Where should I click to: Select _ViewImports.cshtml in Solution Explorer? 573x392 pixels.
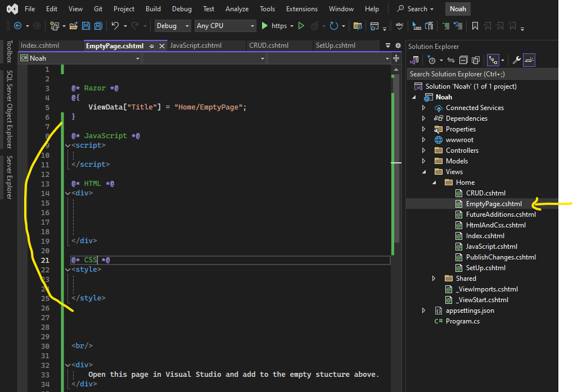pyautogui.click(x=487, y=289)
